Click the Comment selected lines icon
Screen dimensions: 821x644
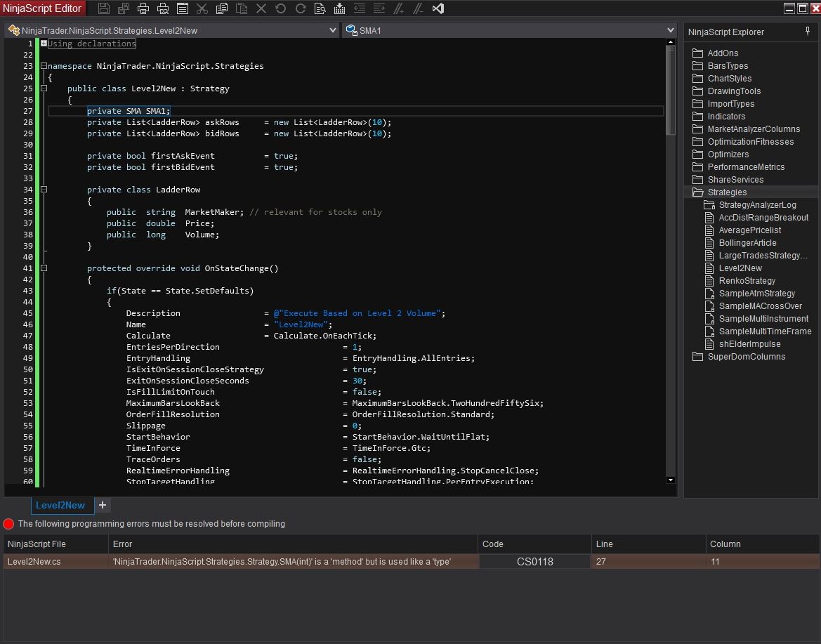[399, 8]
